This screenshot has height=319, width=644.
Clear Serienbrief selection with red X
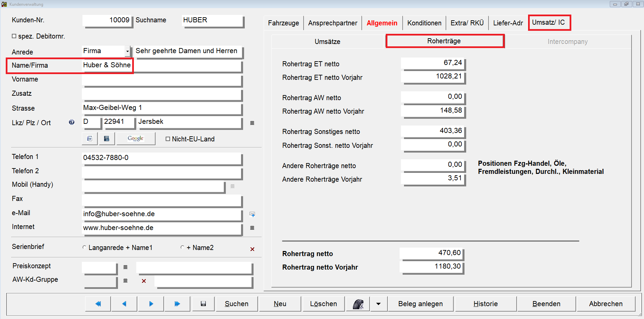pyautogui.click(x=252, y=249)
